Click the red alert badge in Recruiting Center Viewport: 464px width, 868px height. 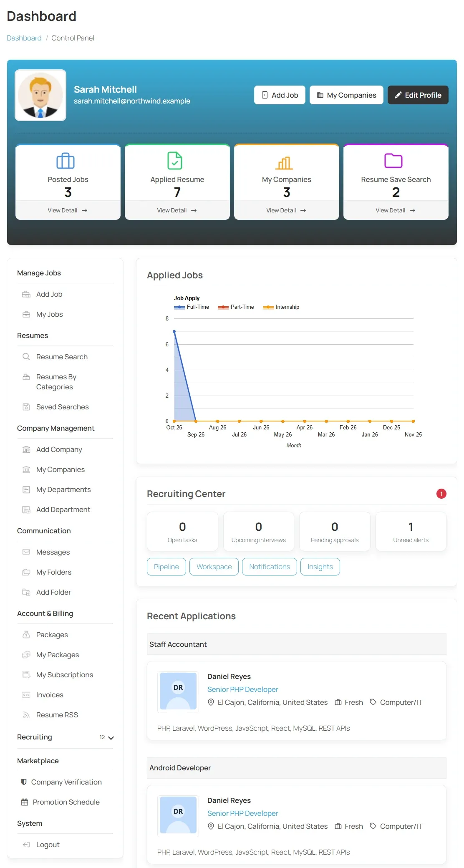(x=441, y=494)
